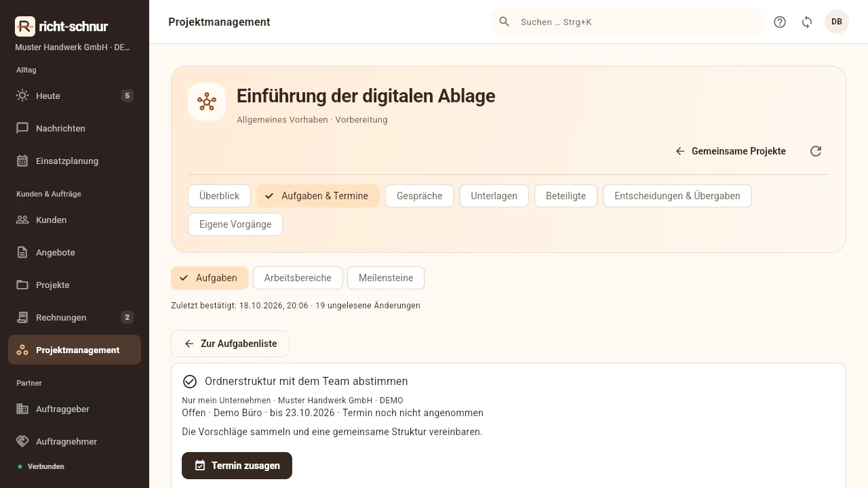
Task: Open the Beteiligte tab
Action: pos(566,196)
